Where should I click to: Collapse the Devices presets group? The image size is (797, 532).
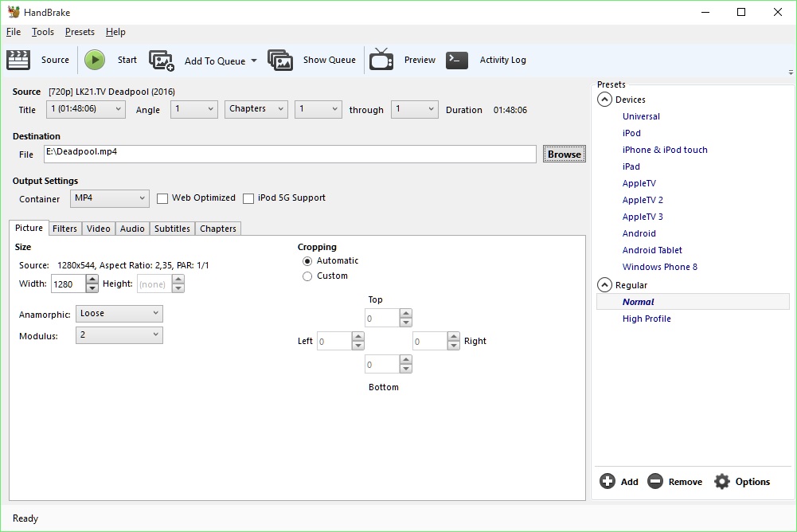click(604, 100)
